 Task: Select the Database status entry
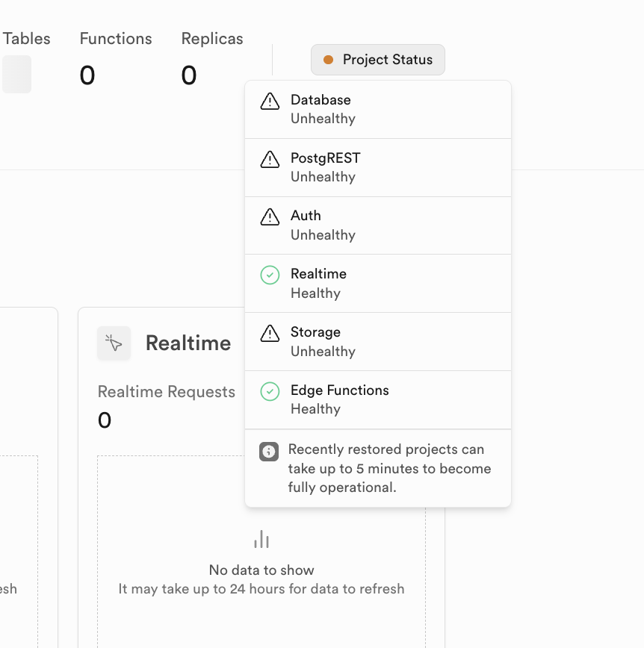(378, 109)
